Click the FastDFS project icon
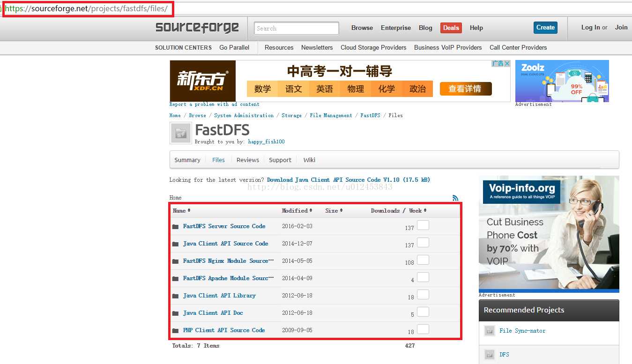 (180, 134)
